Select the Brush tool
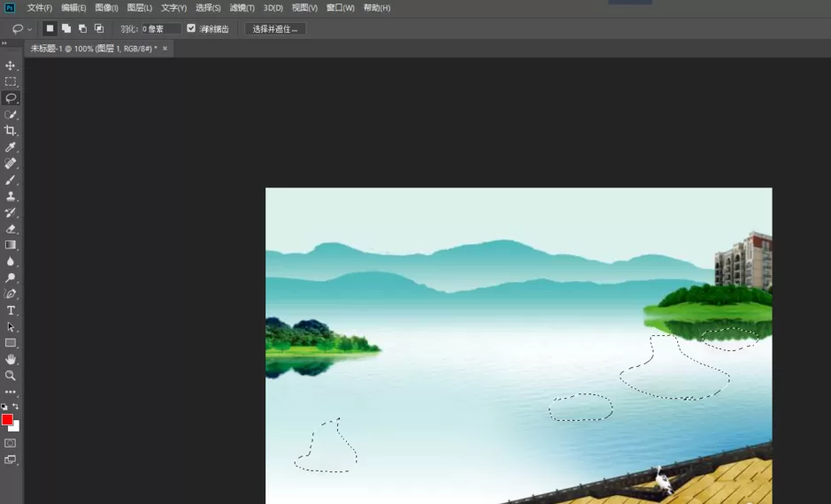Image resolution: width=831 pixels, height=504 pixels. (10, 180)
